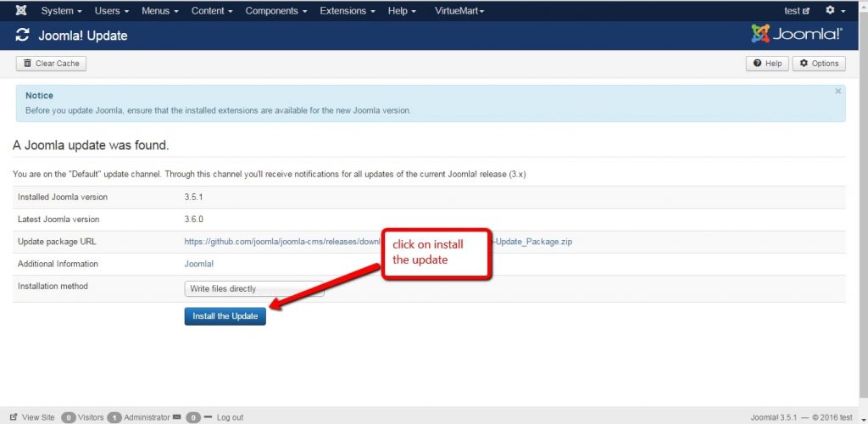The height and width of the screenshot is (424, 868).
Task: Click the Joomla logo icon in the top menu
Action: click(x=21, y=10)
